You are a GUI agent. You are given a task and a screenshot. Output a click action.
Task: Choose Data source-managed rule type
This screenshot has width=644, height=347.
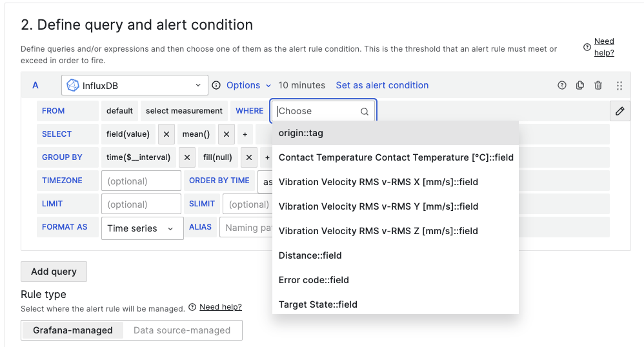[182, 330]
